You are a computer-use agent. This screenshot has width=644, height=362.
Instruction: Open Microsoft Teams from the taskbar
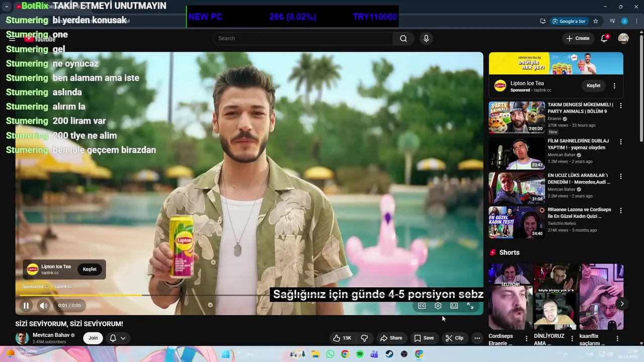tap(374, 354)
